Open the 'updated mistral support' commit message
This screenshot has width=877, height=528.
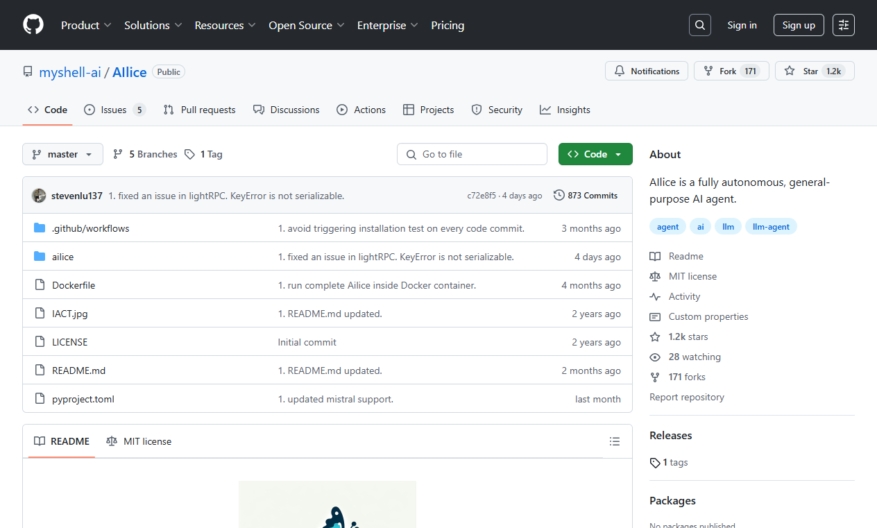pos(336,399)
